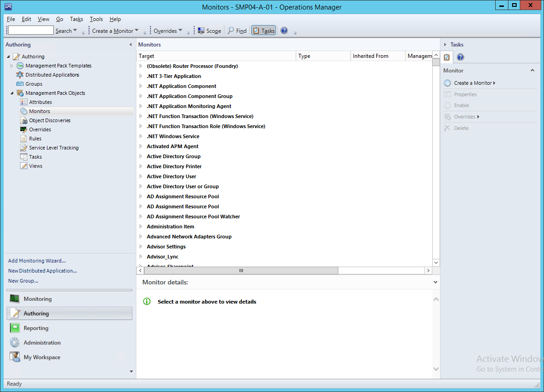Select Rules under Management Pack Objects
The height and width of the screenshot is (392, 544).
(35, 138)
